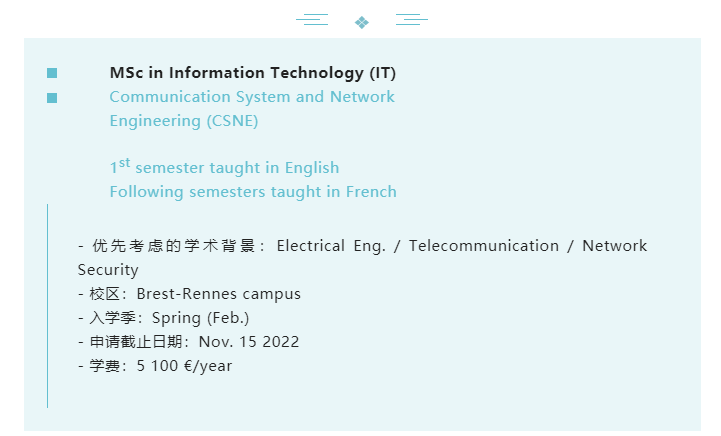Click the teal square bullet beside MSc heading
Viewport: 721px width, 436px height.
pyautogui.click(x=52, y=73)
